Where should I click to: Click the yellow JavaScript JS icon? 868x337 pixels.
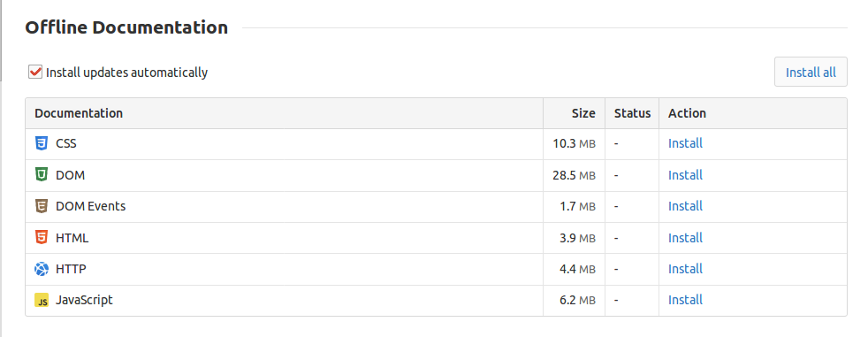(x=42, y=301)
